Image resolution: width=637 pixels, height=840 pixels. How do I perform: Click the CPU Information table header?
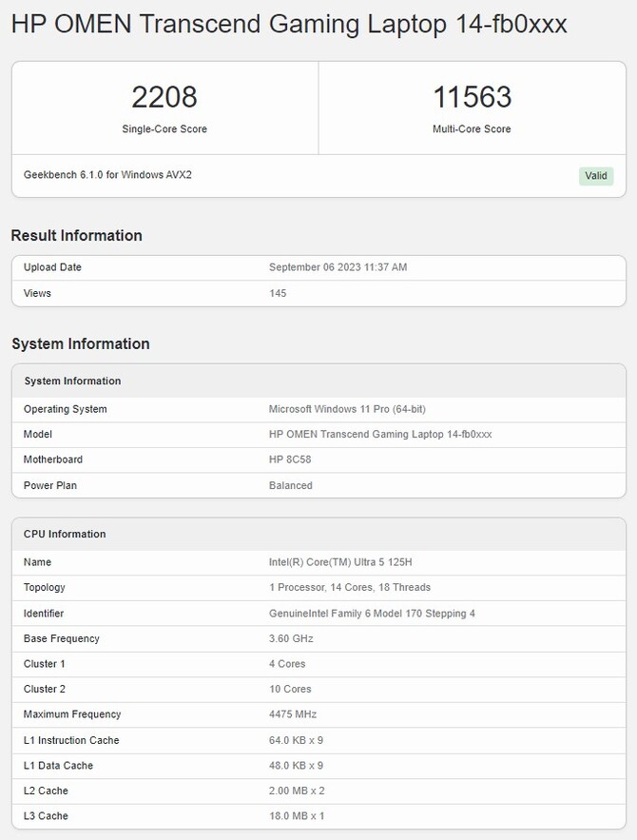(x=319, y=534)
